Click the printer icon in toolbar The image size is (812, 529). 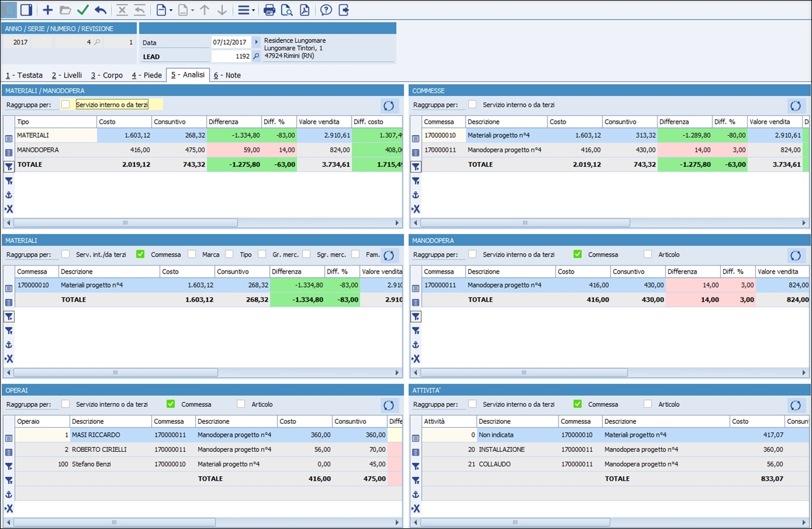(x=269, y=10)
